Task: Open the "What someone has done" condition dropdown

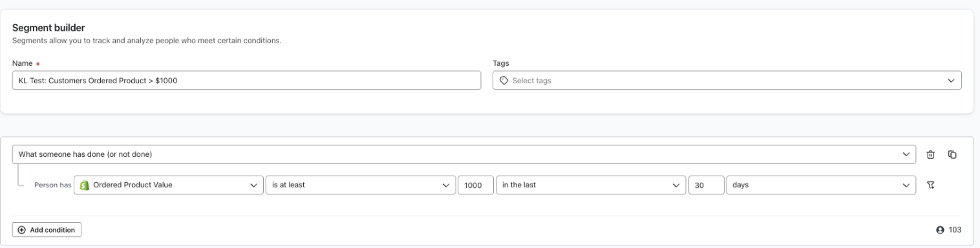Action: point(464,154)
